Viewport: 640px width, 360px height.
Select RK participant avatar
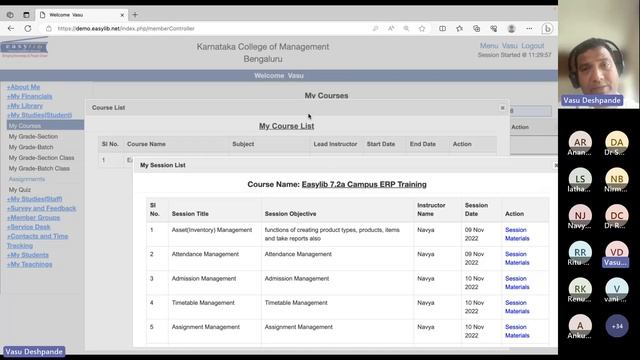pyautogui.click(x=580, y=289)
